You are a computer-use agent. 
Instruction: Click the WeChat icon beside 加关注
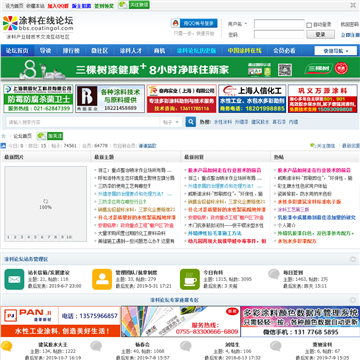pyautogui.click(x=41, y=136)
